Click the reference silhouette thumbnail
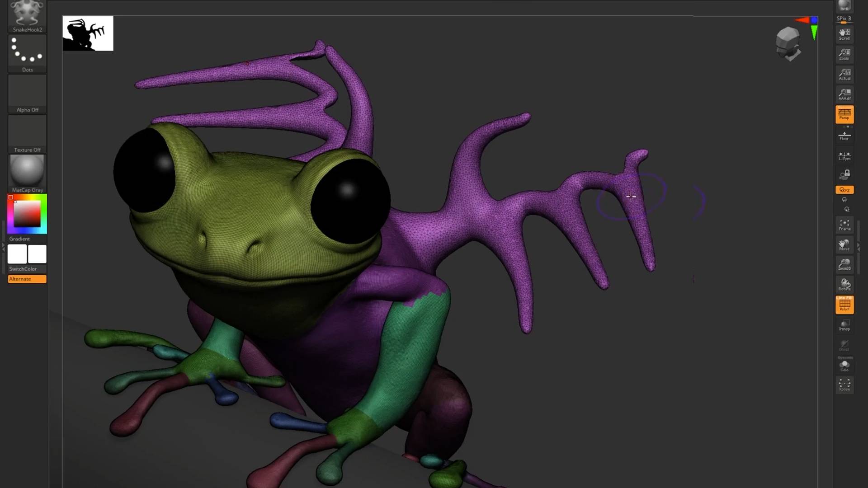The height and width of the screenshot is (488, 868). coord(88,33)
